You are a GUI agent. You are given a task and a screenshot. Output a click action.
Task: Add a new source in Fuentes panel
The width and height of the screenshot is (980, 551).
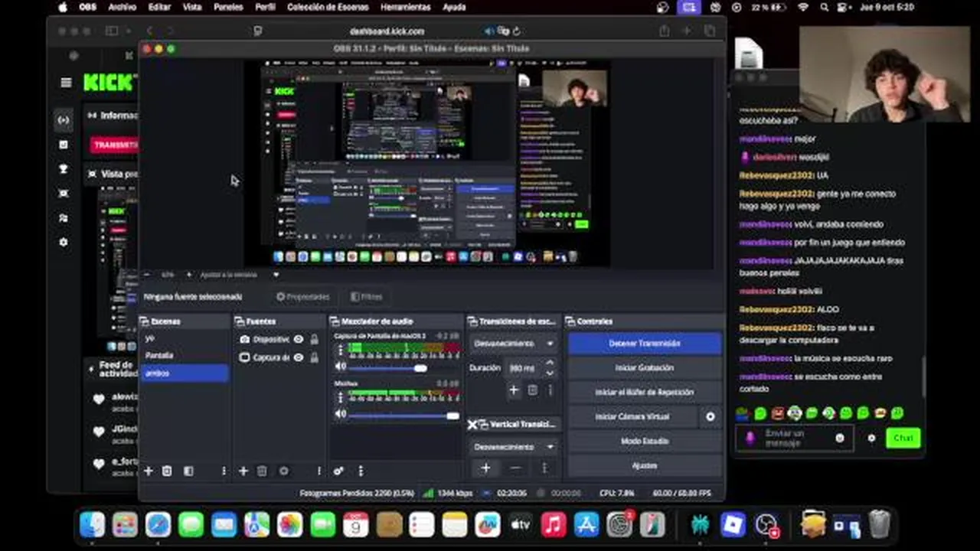tap(243, 471)
